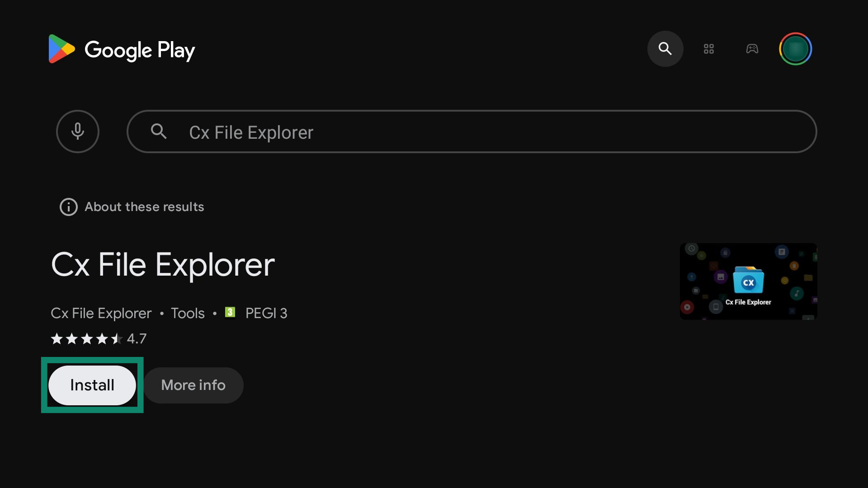Viewport: 868px width, 488px height.
Task: Open the account profile avatar
Action: [x=796, y=49]
